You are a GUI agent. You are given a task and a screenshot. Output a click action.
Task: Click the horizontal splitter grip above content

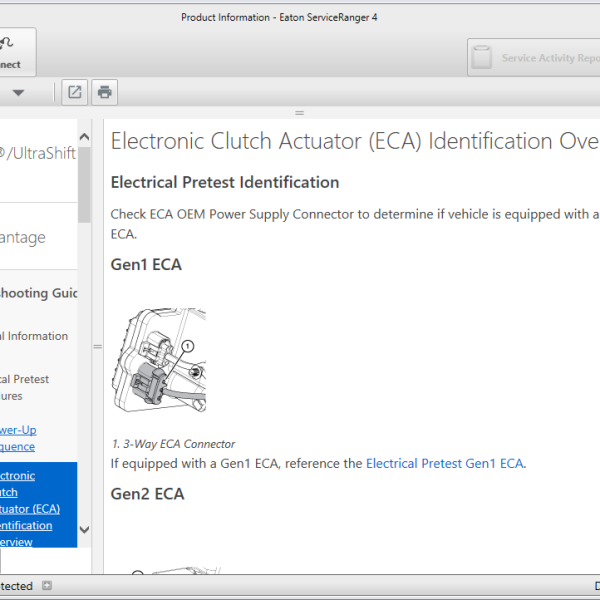pos(299,113)
